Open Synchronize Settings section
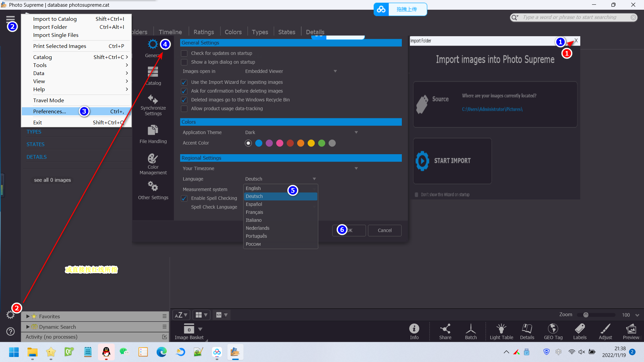 153,105
